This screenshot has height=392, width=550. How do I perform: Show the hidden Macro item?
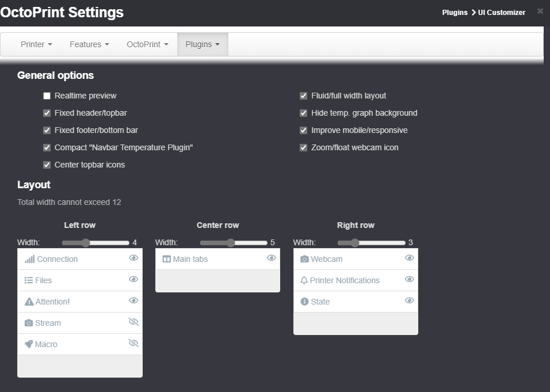tap(133, 343)
